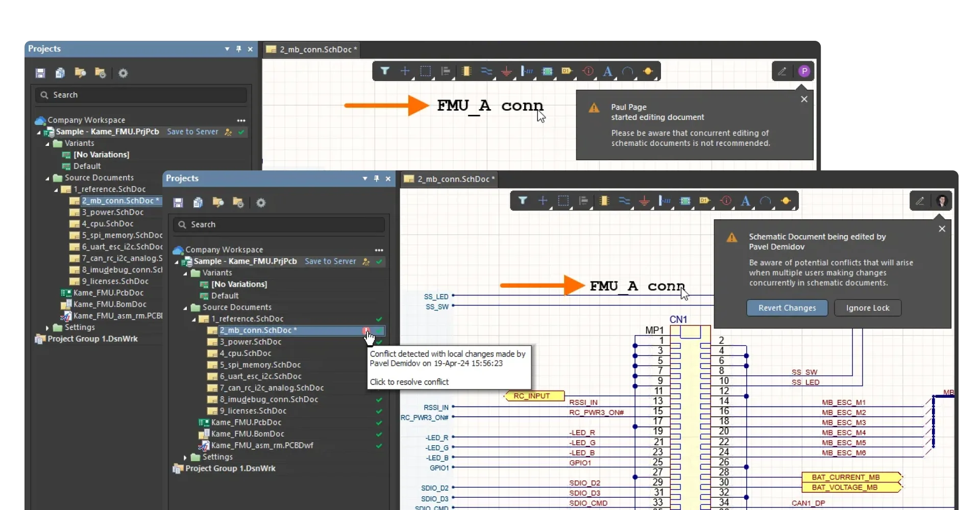
Task: Select the wire tool in front toolbar
Action: coord(624,201)
